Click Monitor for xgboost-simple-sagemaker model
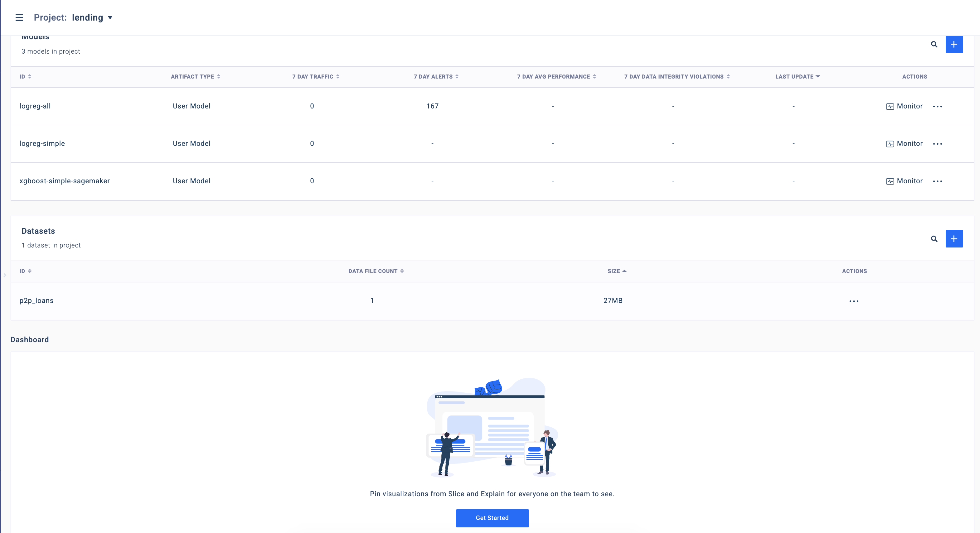Image resolution: width=980 pixels, height=533 pixels. tap(904, 181)
